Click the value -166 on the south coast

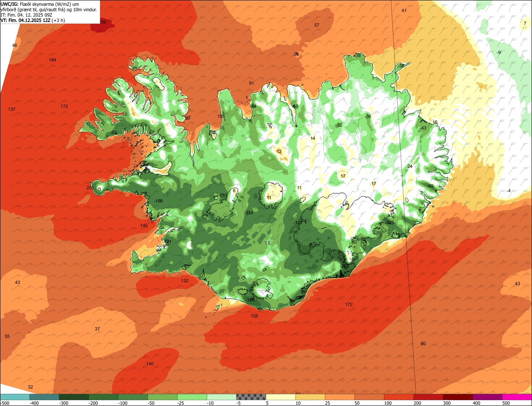250,300
